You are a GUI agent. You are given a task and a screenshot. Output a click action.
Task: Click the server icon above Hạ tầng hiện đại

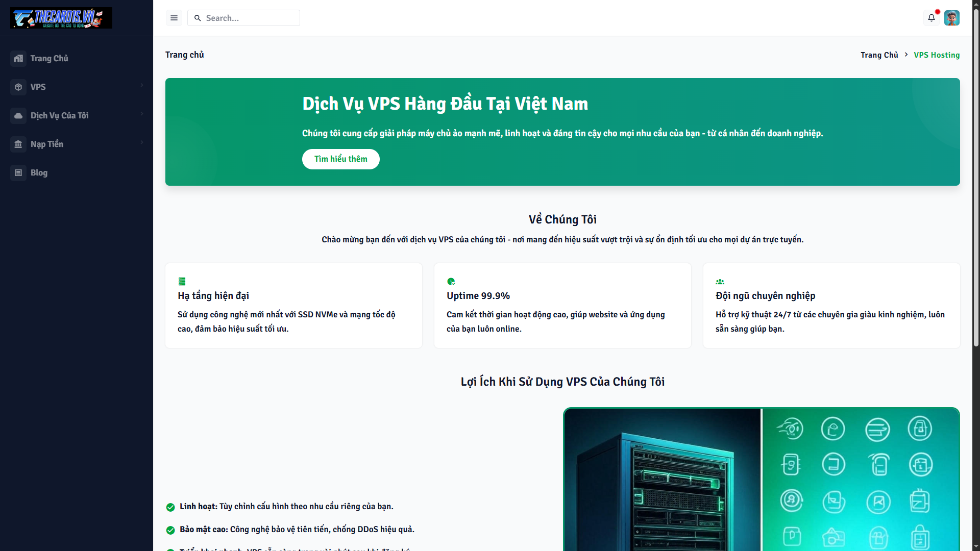click(x=182, y=281)
